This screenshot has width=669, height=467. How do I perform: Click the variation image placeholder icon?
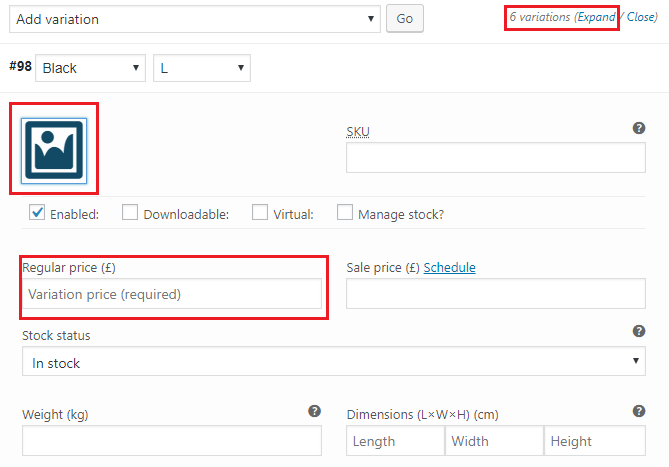click(x=54, y=151)
